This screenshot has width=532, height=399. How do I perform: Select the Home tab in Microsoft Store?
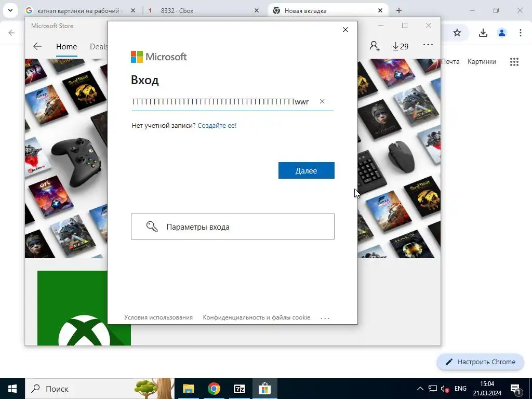(66, 47)
